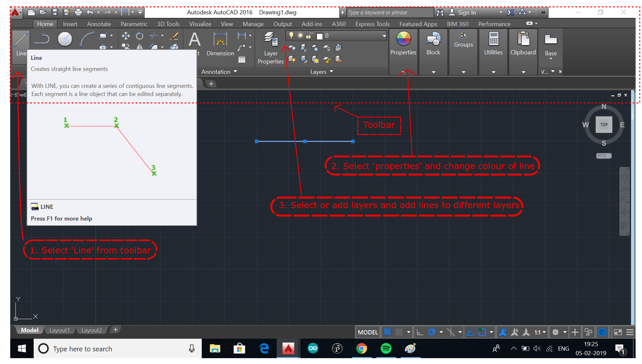
Task: Click the Polyline tool icon
Action: (42, 39)
